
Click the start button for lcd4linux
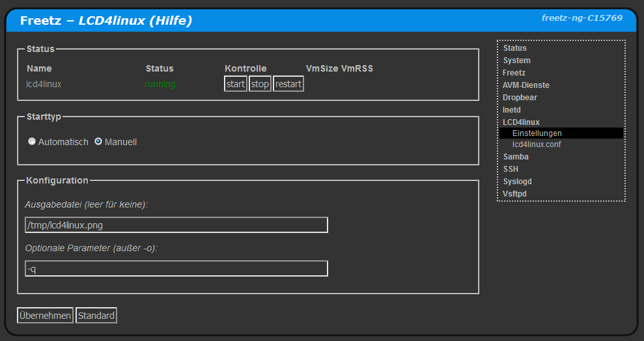pos(236,85)
